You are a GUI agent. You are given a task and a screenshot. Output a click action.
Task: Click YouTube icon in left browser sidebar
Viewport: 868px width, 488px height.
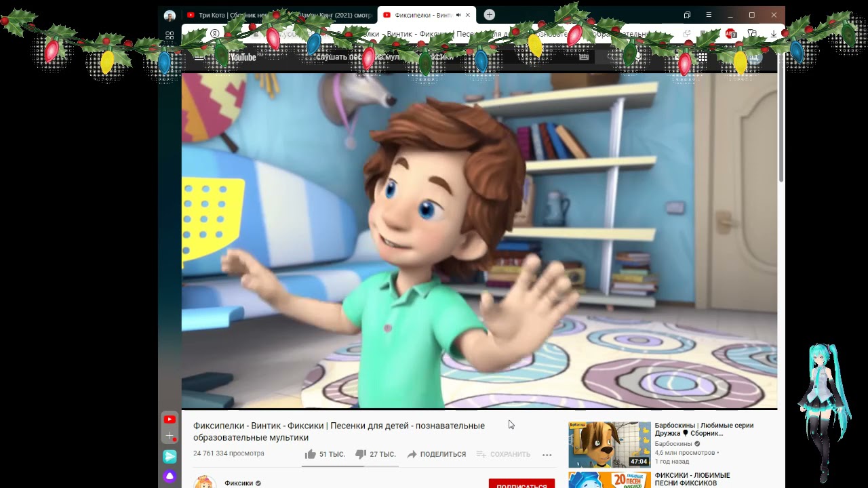[170, 419]
